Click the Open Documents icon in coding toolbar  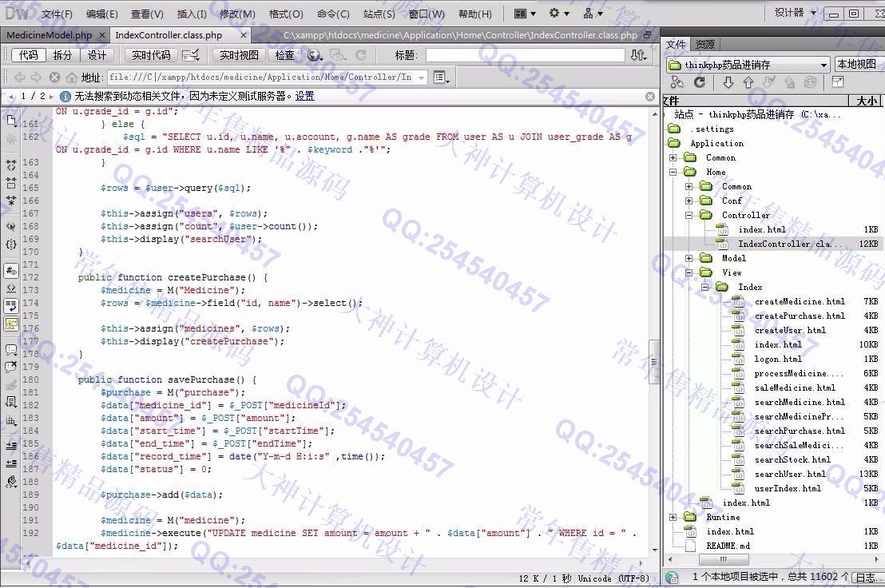10,120
